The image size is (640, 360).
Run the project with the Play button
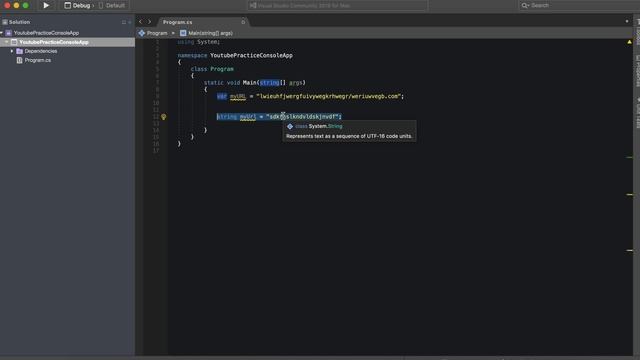coord(46,5)
